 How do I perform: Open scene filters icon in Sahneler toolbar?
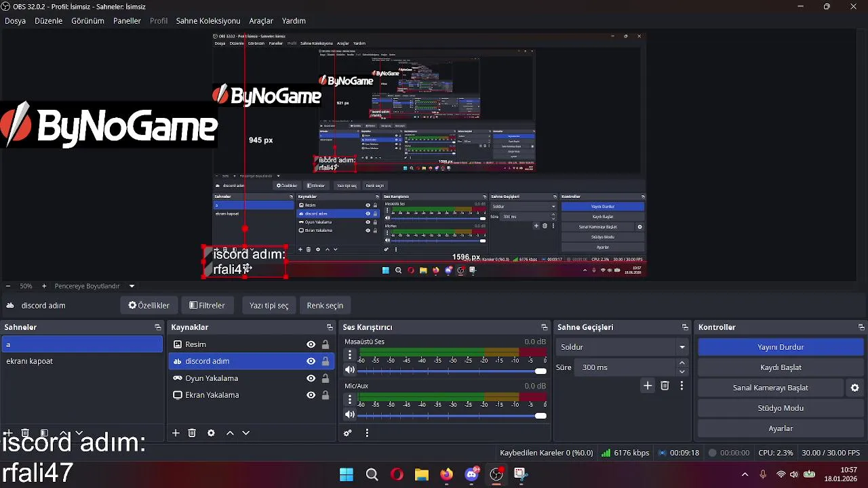click(44, 433)
